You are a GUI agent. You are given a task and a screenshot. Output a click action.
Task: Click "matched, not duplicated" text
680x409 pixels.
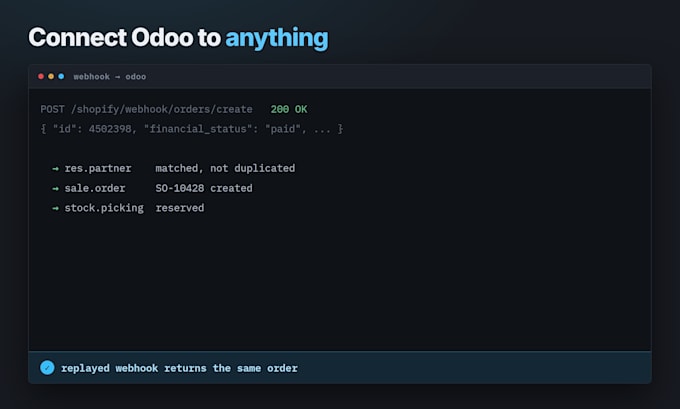tap(225, 168)
